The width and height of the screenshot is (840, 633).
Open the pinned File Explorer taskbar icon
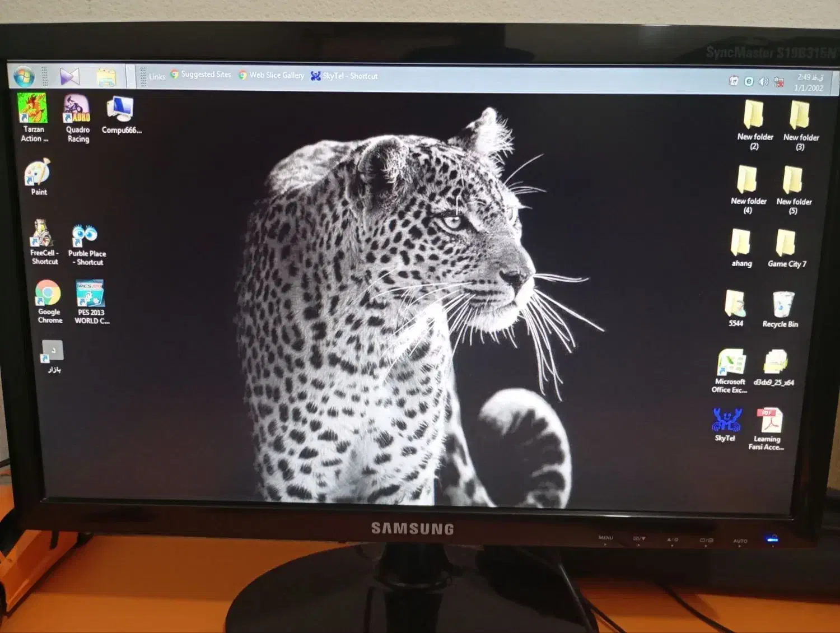(x=106, y=77)
